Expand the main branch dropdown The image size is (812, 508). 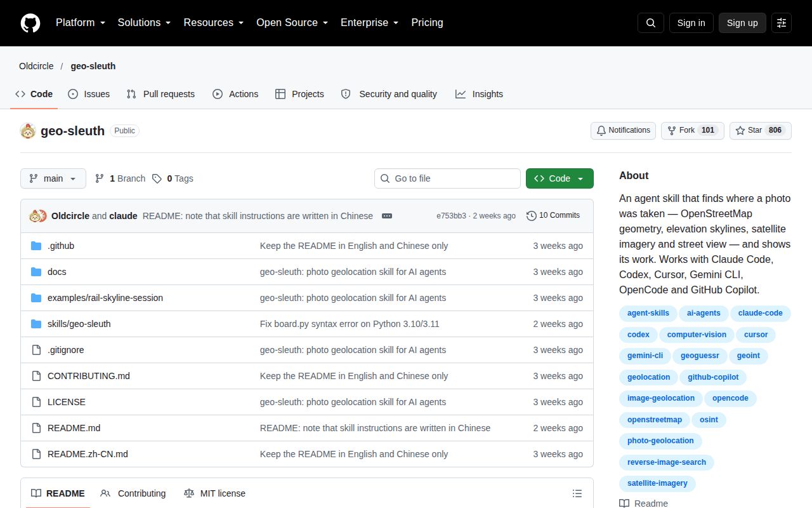(x=53, y=178)
